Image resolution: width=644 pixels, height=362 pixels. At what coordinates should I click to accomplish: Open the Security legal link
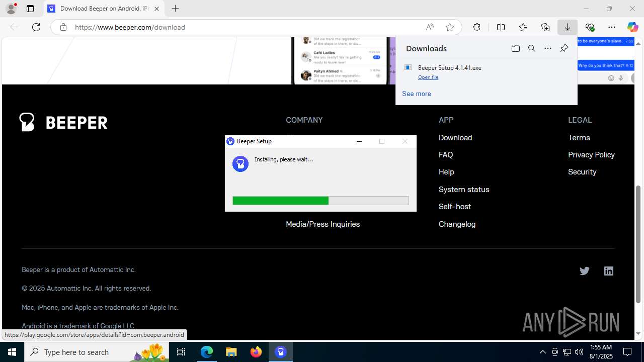582,172
